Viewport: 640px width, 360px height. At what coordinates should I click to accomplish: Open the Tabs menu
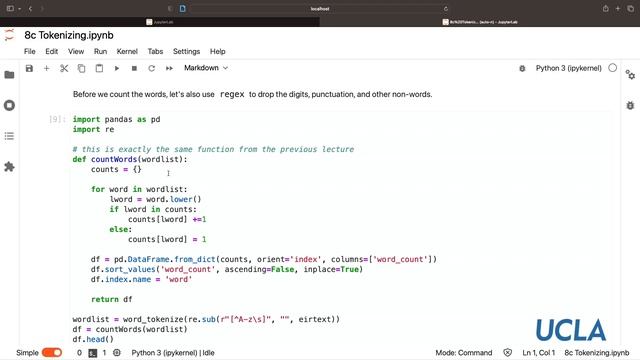[155, 51]
